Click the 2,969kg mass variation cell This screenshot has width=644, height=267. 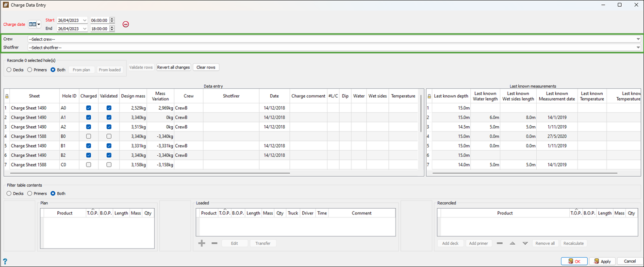pyautogui.click(x=160, y=108)
